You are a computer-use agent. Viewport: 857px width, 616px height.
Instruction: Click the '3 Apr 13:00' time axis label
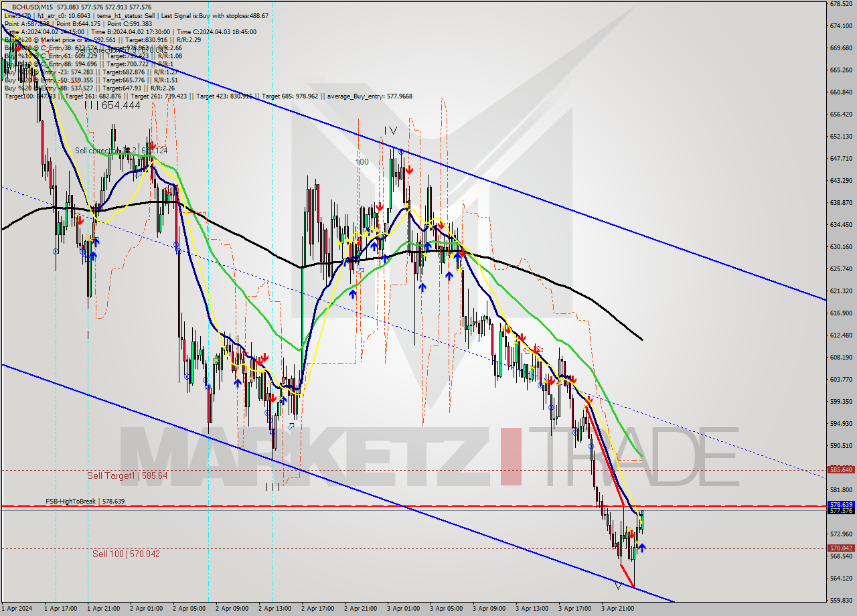tap(532, 609)
